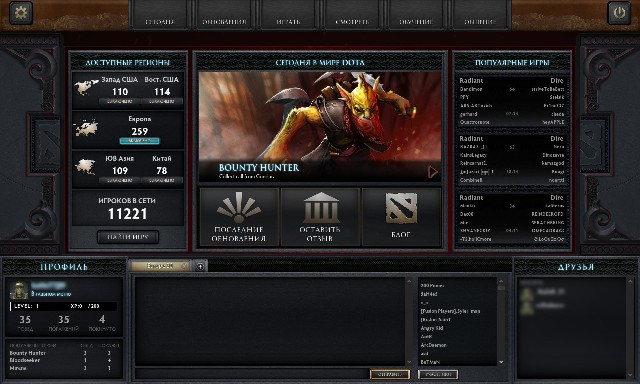Click the НАЙТИ ИГРУ button

click(x=128, y=237)
